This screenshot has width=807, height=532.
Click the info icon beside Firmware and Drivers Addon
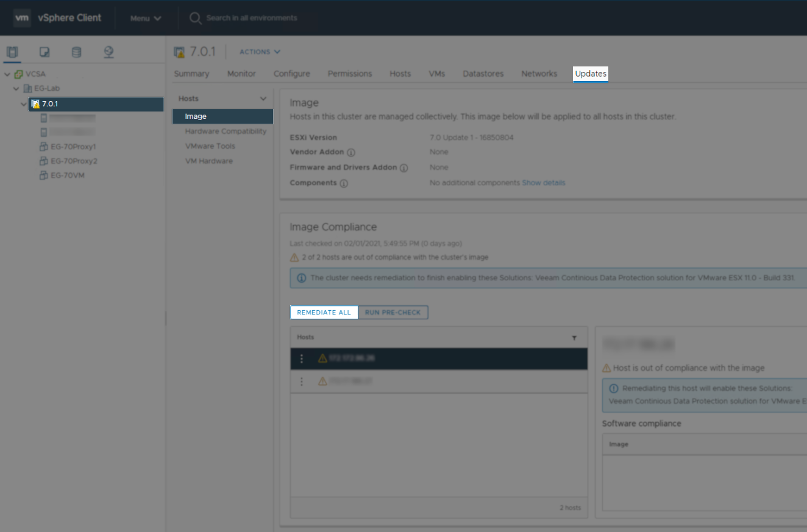tap(404, 168)
